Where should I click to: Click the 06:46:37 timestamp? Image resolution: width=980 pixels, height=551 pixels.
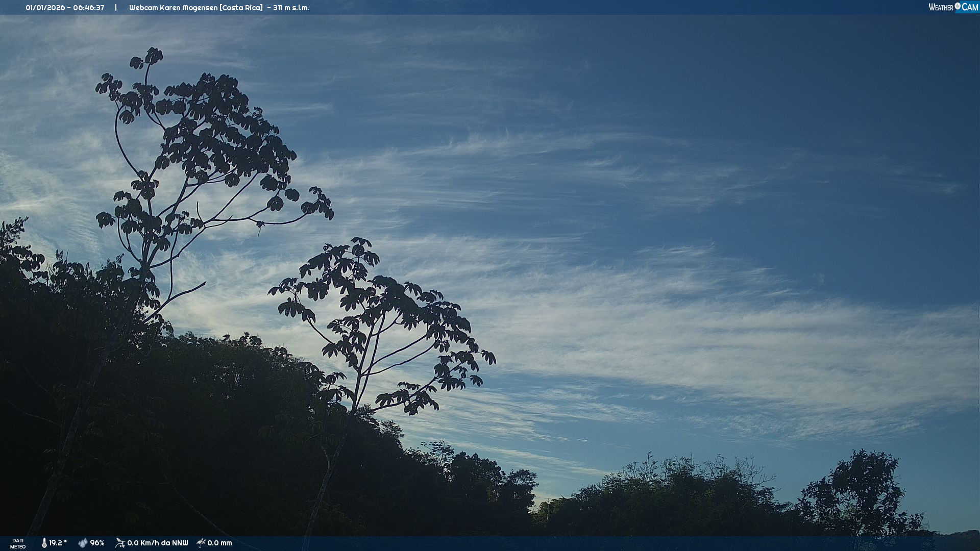coord(88,8)
